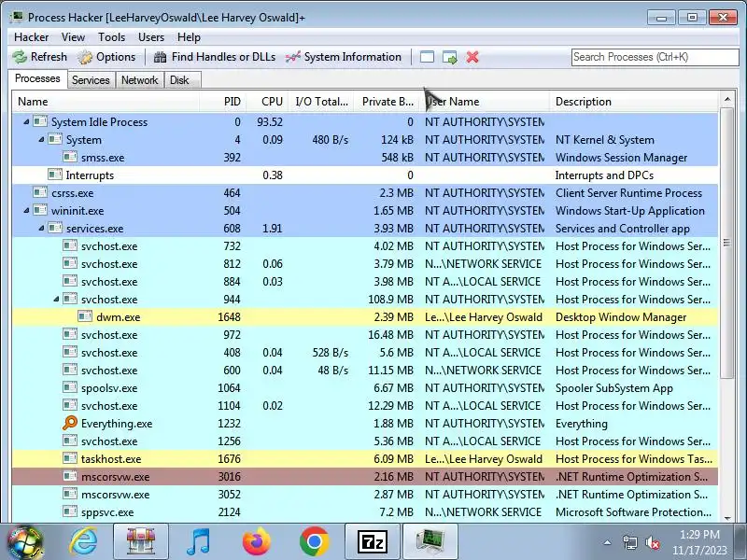
Task: Select svchost.exe row with PID 1104
Action: point(365,406)
